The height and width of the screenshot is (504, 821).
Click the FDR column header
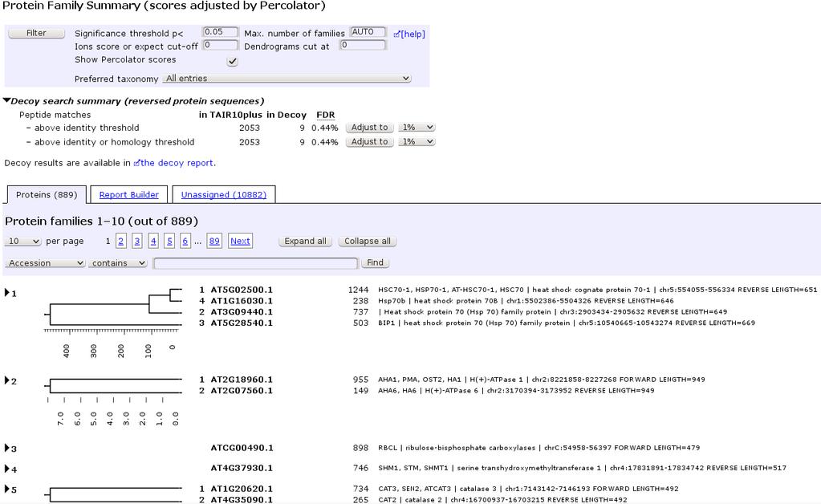tap(325, 115)
